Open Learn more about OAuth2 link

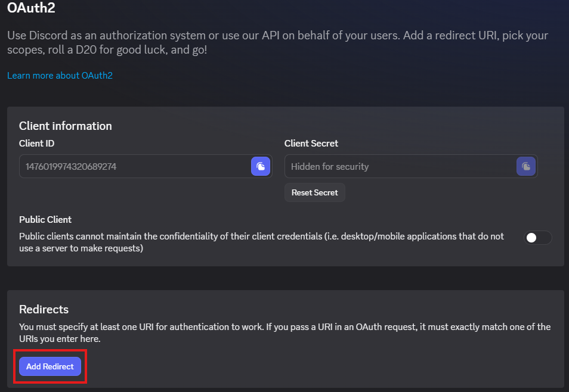(60, 75)
